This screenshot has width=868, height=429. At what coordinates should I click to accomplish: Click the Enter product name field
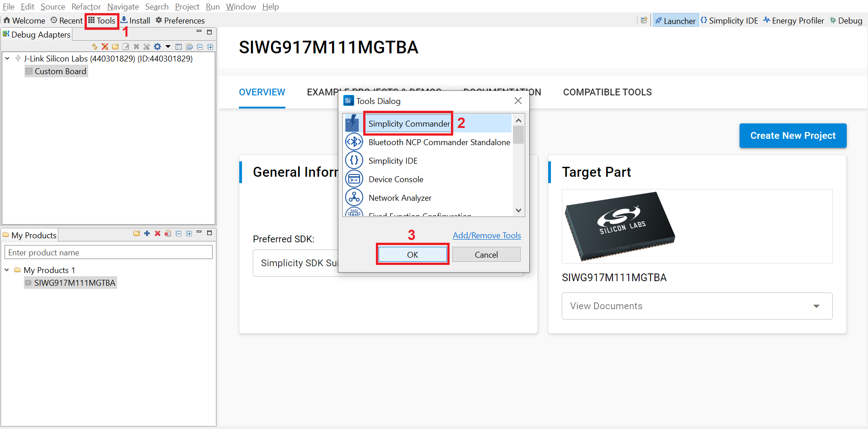click(x=109, y=253)
